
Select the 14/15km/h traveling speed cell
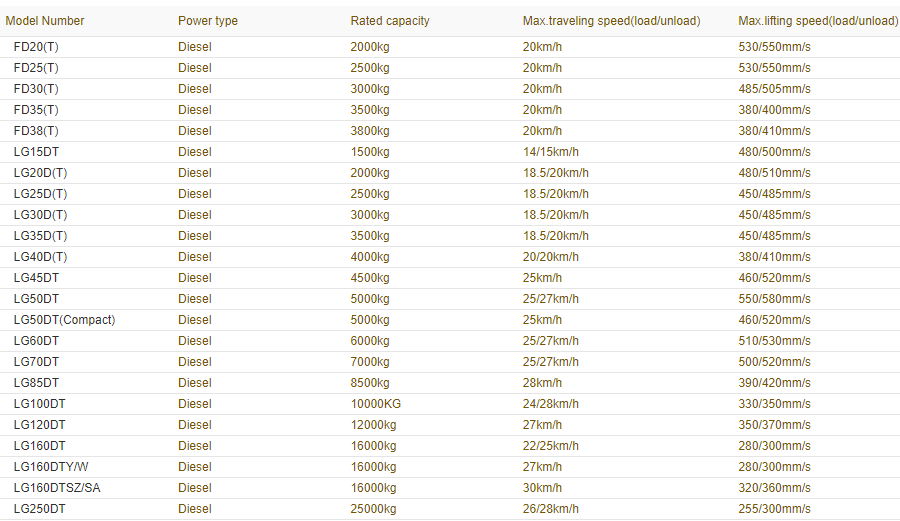click(x=550, y=152)
